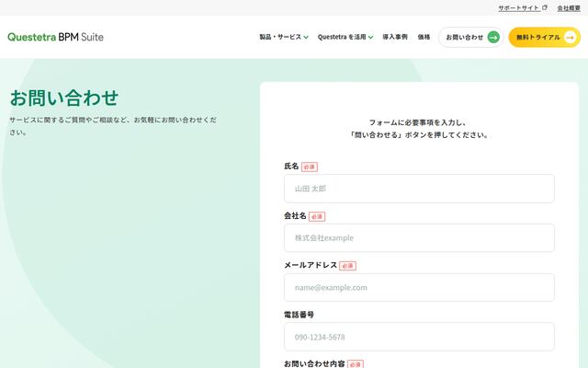Open the 会社概要 link
Viewport: 588px width, 368px height.
569,8
